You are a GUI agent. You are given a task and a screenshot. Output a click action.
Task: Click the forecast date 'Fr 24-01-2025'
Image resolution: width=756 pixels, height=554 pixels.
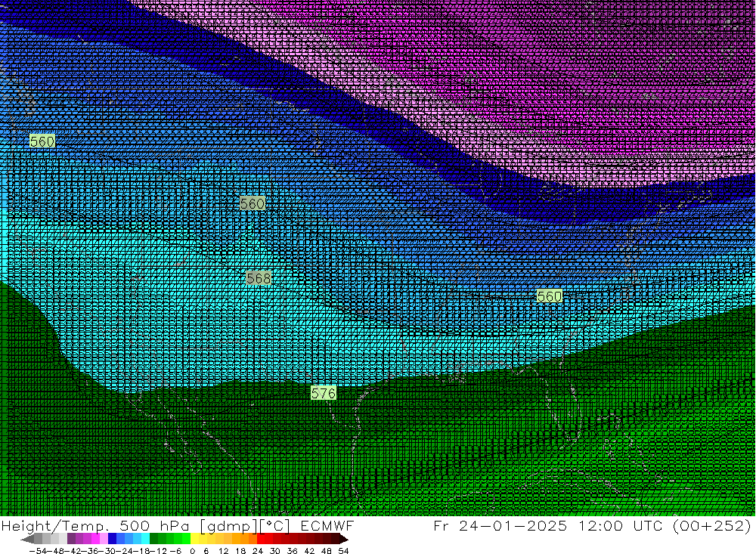(x=500, y=525)
